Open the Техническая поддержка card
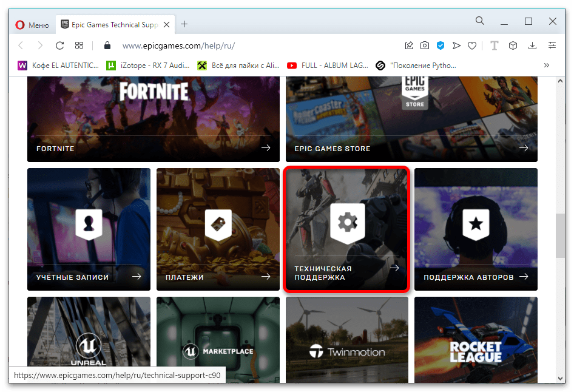Image resolution: width=574 pixels, height=392 pixels. coord(346,229)
